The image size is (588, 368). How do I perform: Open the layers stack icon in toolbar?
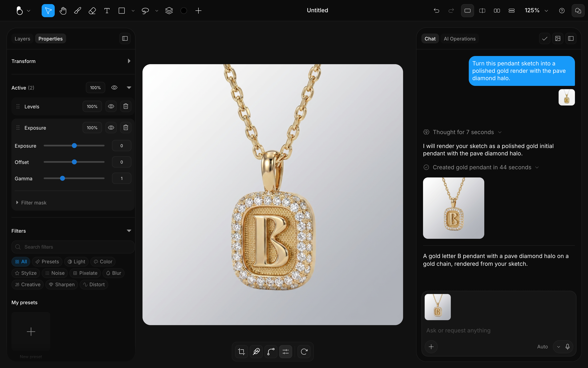coord(169,11)
